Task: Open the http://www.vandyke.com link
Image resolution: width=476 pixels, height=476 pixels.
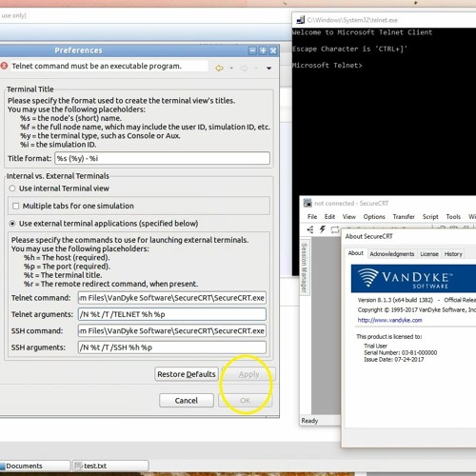Action: [x=389, y=320]
